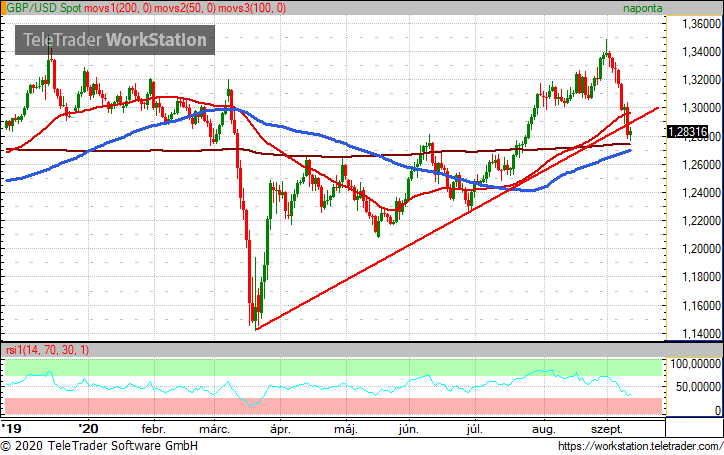Click the RSI 0 axis label
The width and height of the screenshot is (724, 455).
pyautogui.click(x=717, y=410)
